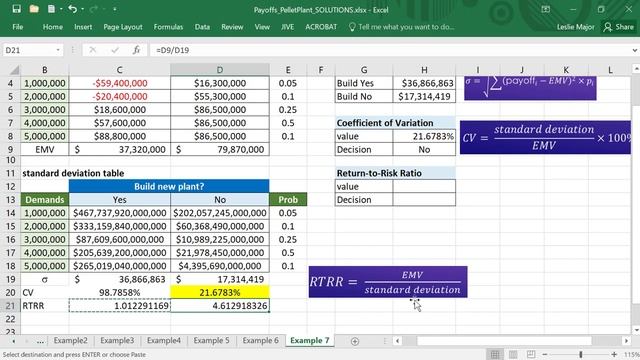640x360 pixels.
Task: Click EMV value 79,870,000 cell
Action: pyautogui.click(x=220, y=149)
